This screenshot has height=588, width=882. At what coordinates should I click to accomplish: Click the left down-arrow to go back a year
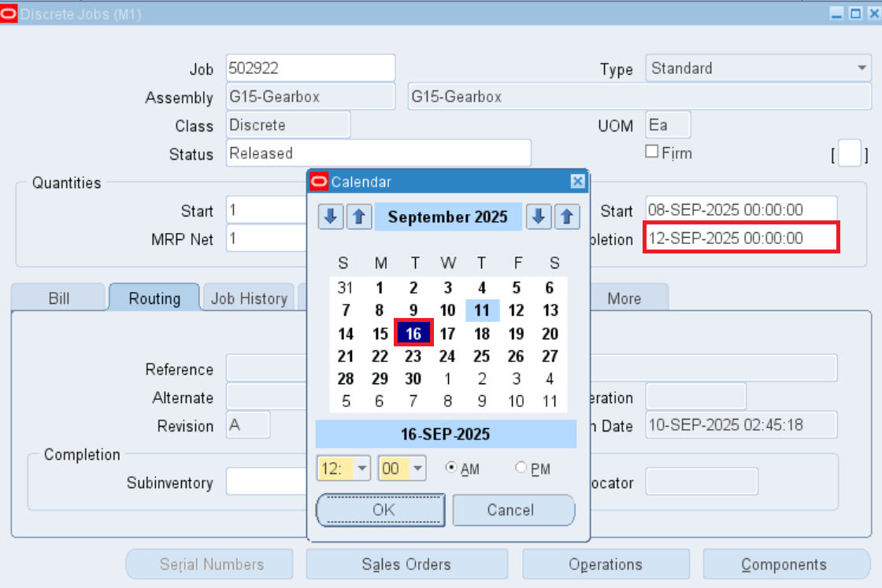(331, 216)
